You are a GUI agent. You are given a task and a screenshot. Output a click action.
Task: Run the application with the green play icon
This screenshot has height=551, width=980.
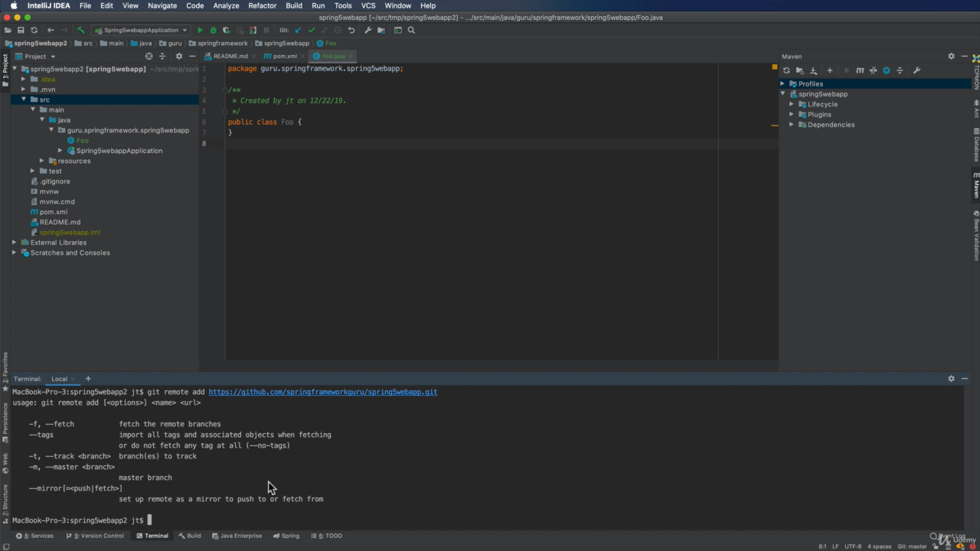point(200,31)
